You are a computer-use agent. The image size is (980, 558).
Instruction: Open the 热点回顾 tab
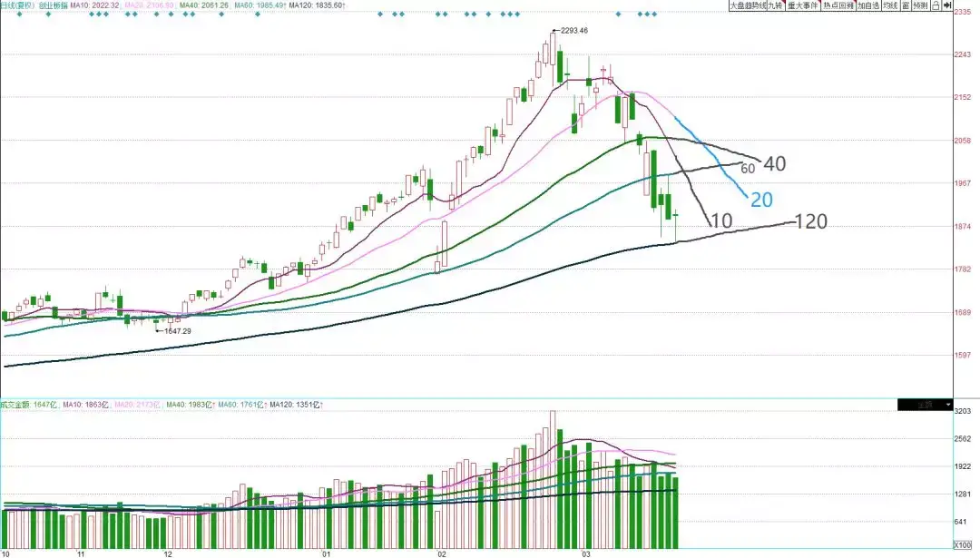tap(838, 5)
